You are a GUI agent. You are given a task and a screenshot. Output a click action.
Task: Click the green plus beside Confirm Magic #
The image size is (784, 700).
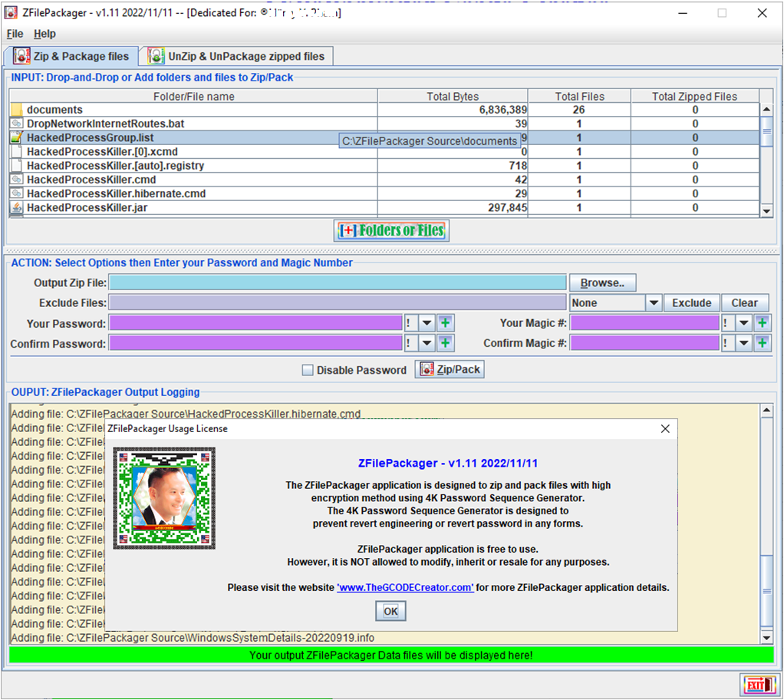[x=762, y=344]
